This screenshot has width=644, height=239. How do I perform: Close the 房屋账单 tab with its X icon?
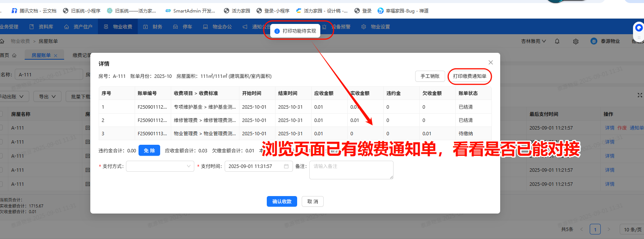(56, 55)
